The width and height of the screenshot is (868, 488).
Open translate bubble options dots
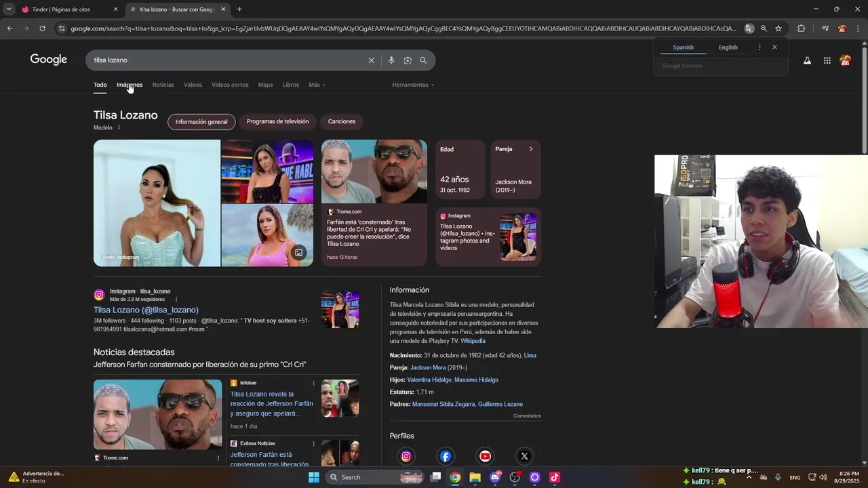759,47
